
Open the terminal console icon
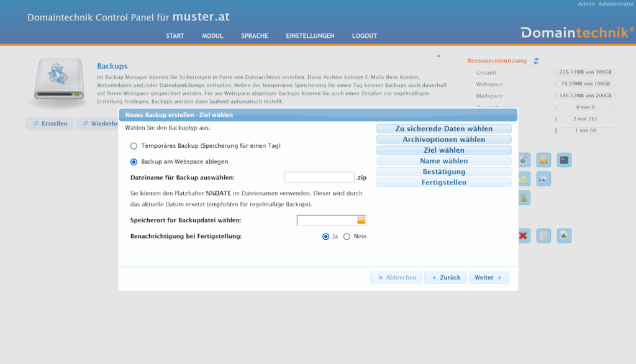564,160
